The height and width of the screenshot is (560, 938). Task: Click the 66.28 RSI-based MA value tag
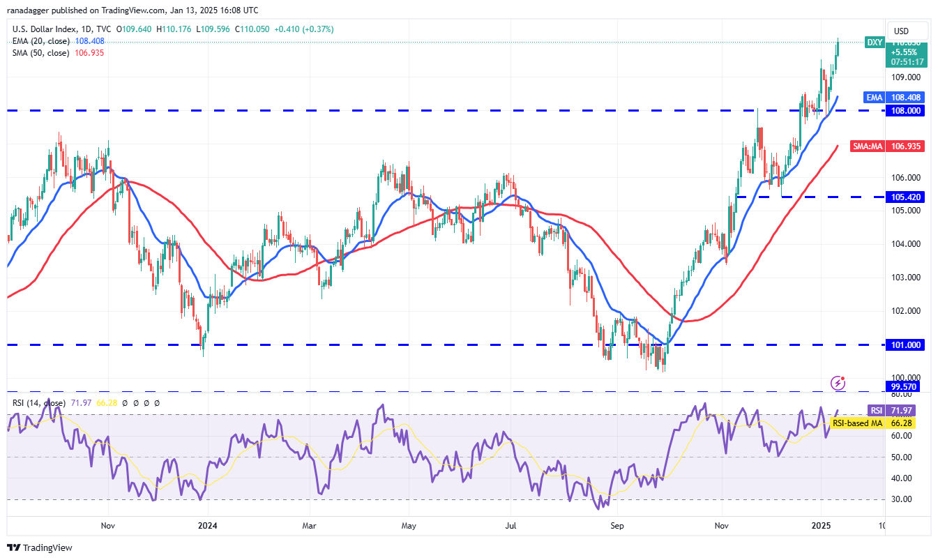pos(902,423)
